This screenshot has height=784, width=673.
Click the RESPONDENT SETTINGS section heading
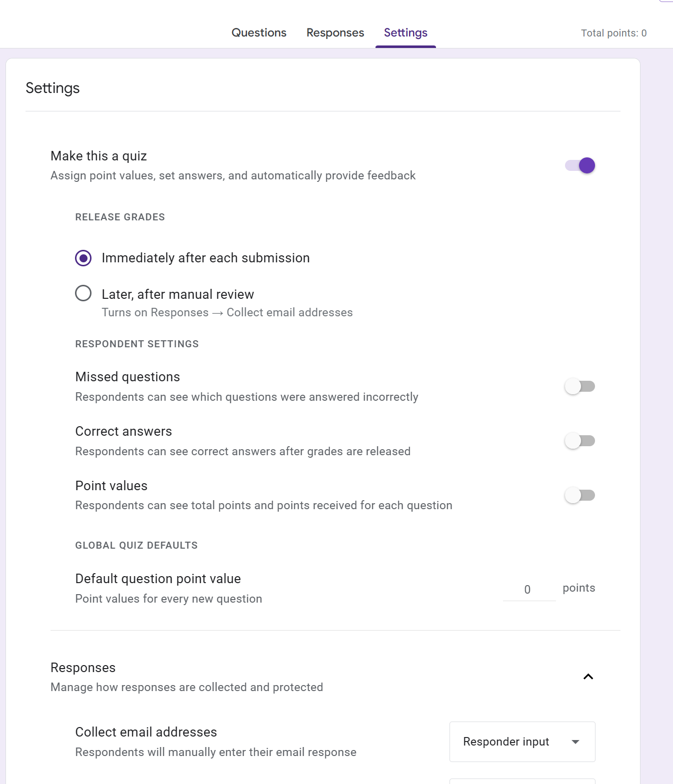[137, 344]
